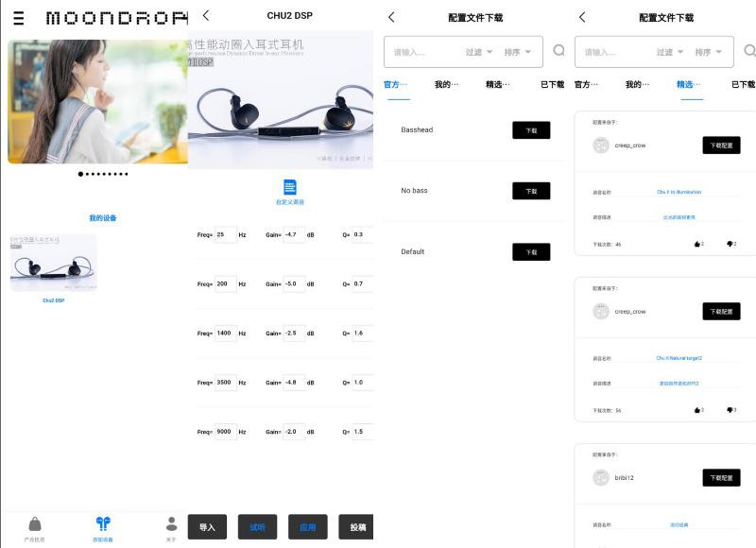Viewport: 756px width, 548px height.
Task: Open the Chu2 DSP device thumbnail
Action: (54, 263)
